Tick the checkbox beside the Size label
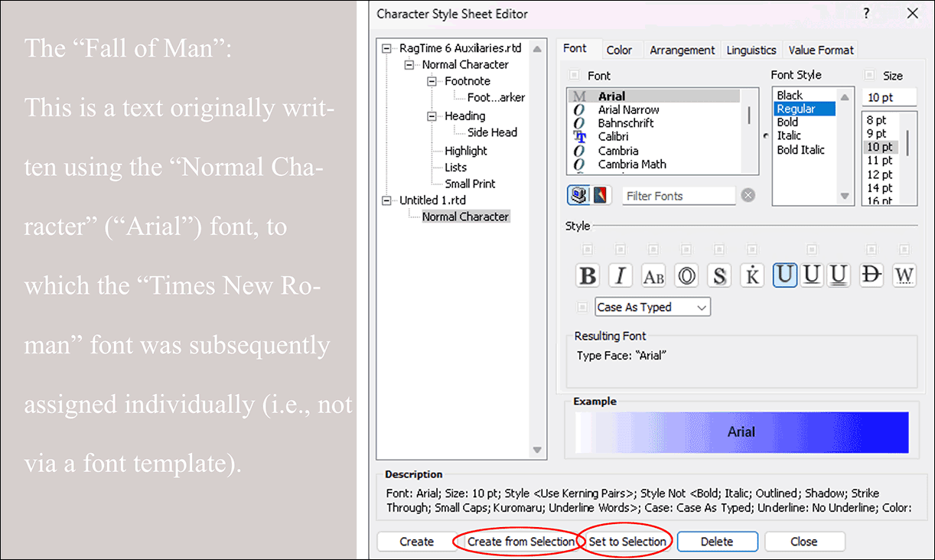Screen dimensions: 935x560 [868, 75]
